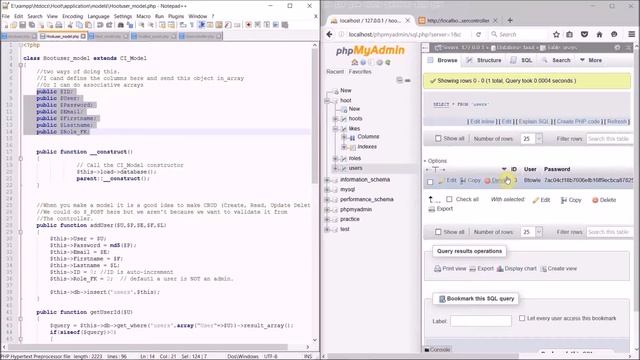Check Let every user access this bookmark
This screenshot has width=640, height=360.
[522, 318]
